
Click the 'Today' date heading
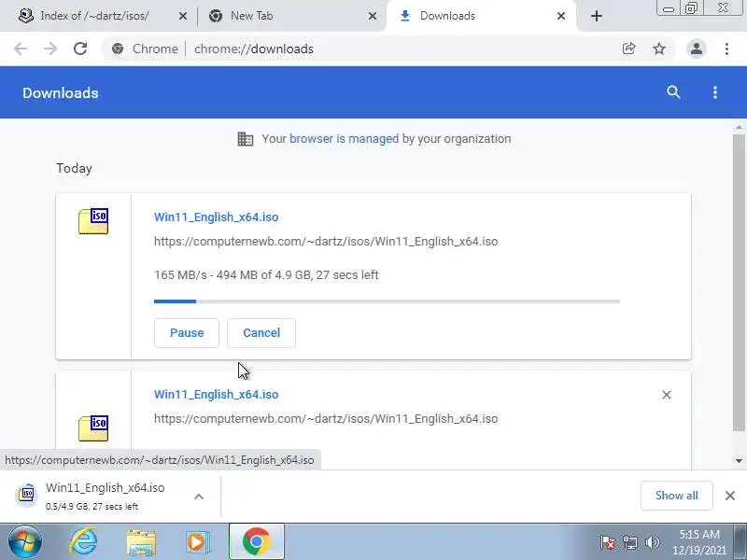point(74,169)
